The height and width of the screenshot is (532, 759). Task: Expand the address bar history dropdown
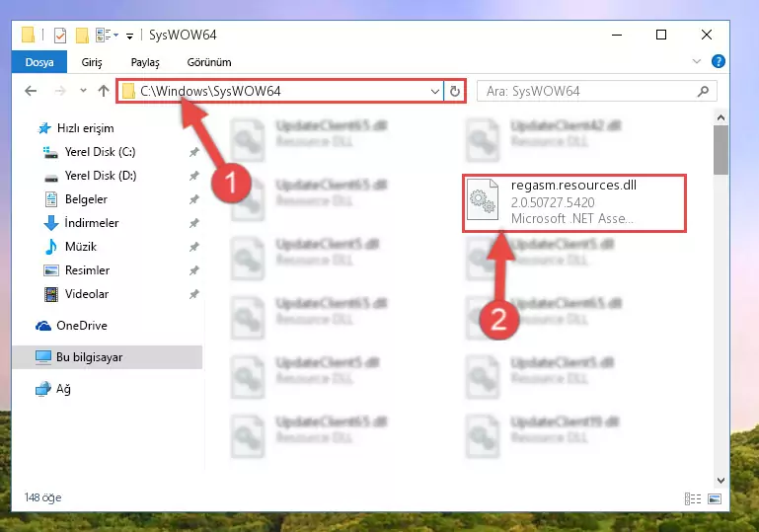point(434,91)
